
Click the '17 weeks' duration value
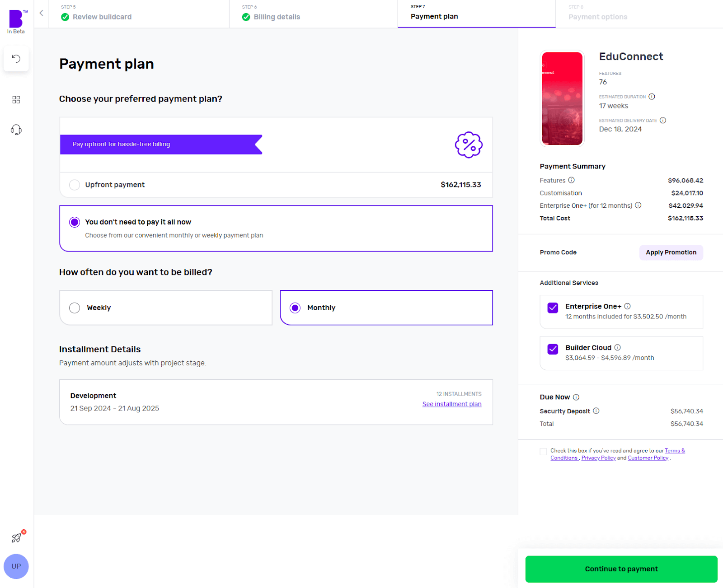click(614, 106)
